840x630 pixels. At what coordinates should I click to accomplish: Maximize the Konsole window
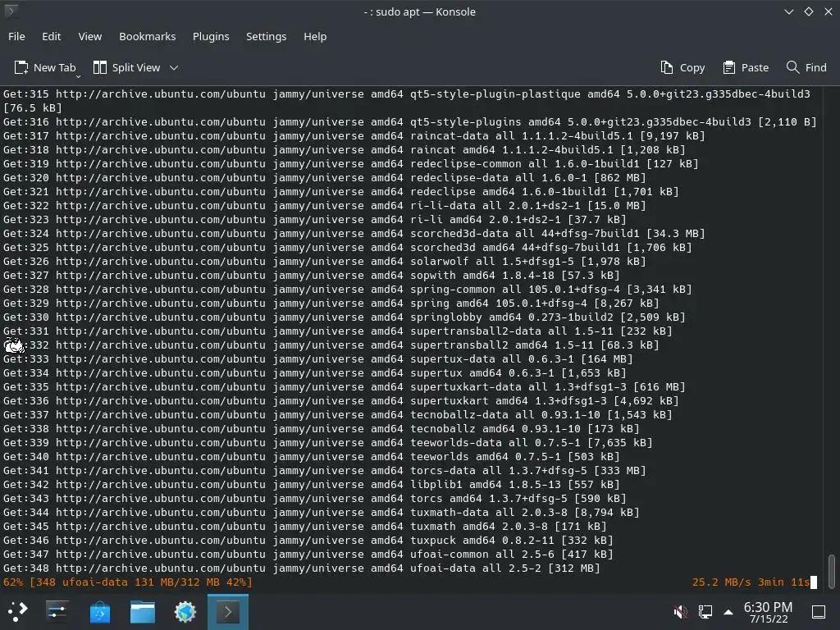[808, 11]
